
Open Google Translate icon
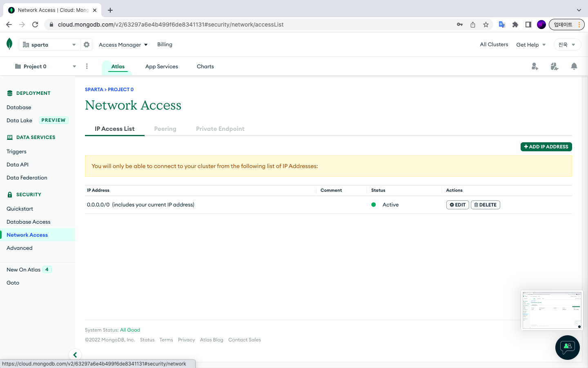pyautogui.click(x=502, y=25)
